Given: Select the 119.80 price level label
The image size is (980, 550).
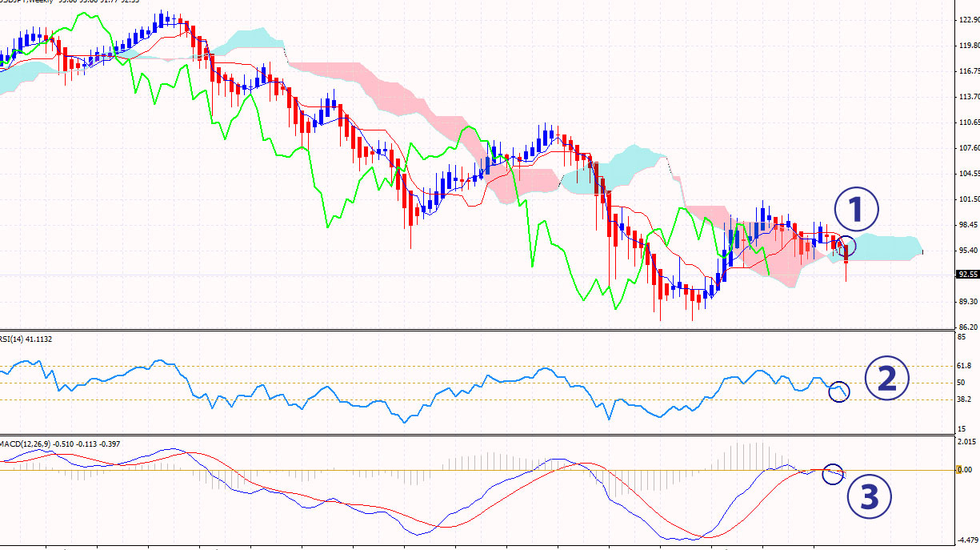Looking at the screenshot, I should [968, 46].
